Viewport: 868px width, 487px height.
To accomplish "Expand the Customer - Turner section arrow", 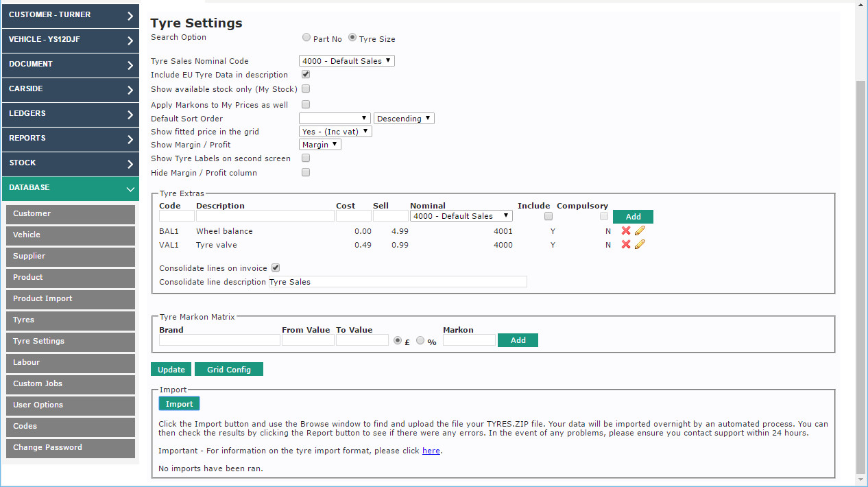I will tap(130, 15).
